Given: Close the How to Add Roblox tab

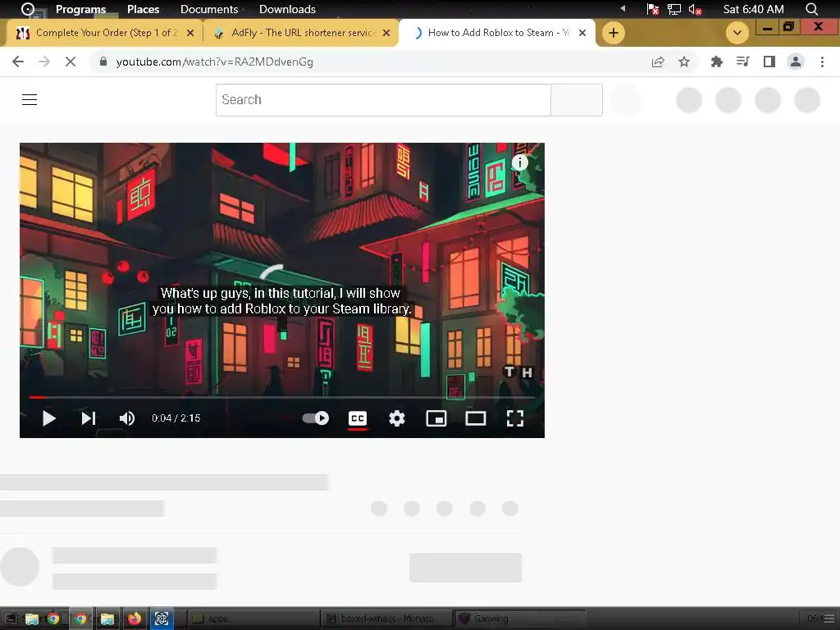Looking at the screenshot, I should (582, 33).
